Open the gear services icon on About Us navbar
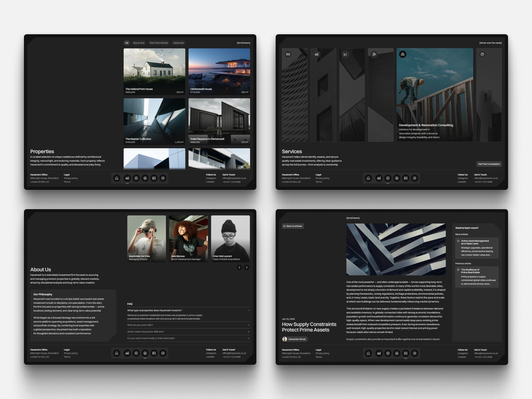532x399 pixels. tap(136, 353)
